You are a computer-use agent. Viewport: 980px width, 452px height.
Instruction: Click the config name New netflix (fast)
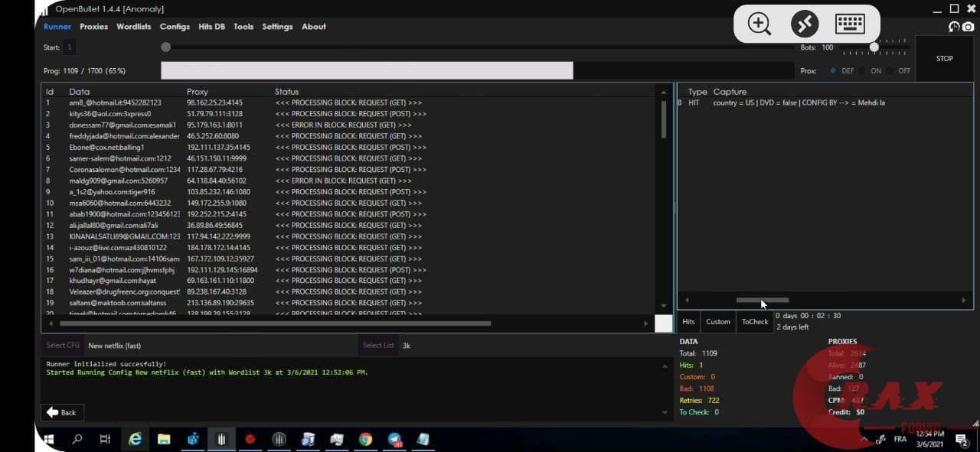coord(115,346)
